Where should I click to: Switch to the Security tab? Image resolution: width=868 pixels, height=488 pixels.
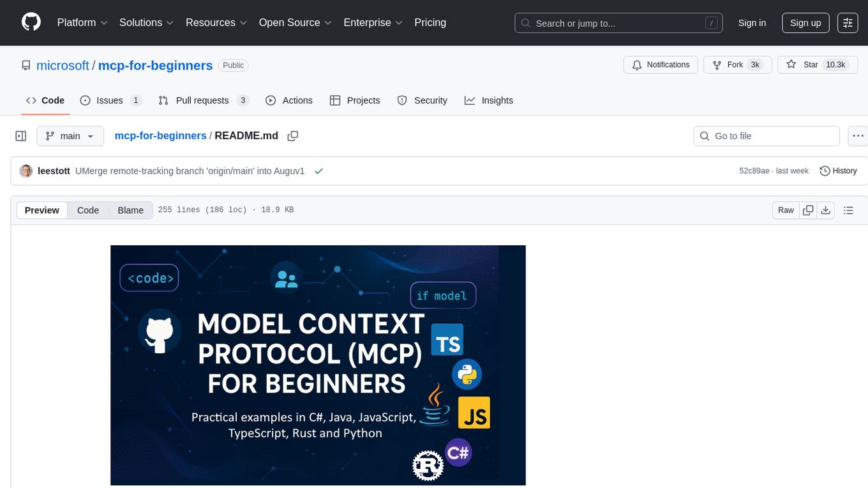(x=423, y=100)
